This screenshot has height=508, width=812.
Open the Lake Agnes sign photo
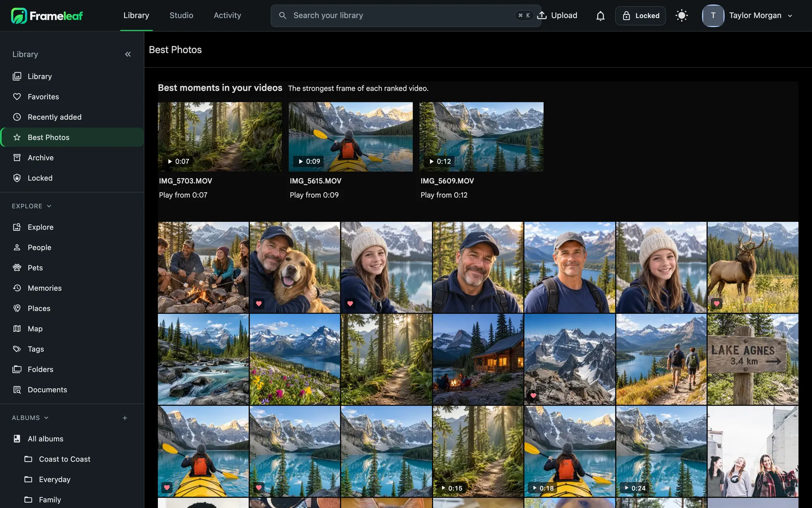pyautogui.click(x=753, y=359)
